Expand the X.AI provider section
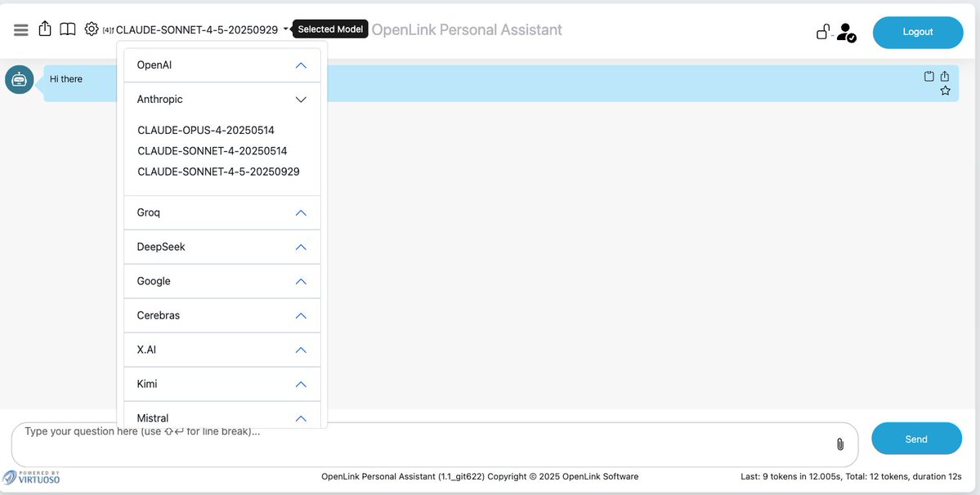The height and width of the screenshot is (495, 980). (222, 350)
